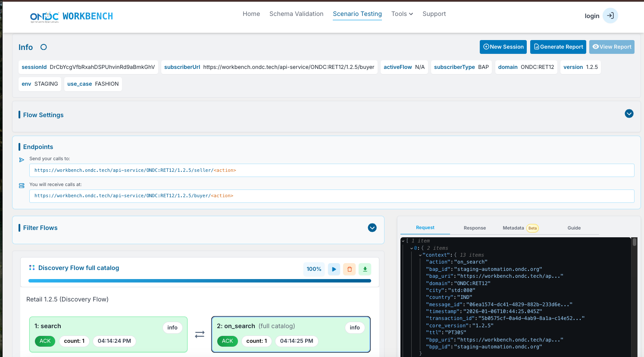Select the 2: on_search step card

pos(291,335)
